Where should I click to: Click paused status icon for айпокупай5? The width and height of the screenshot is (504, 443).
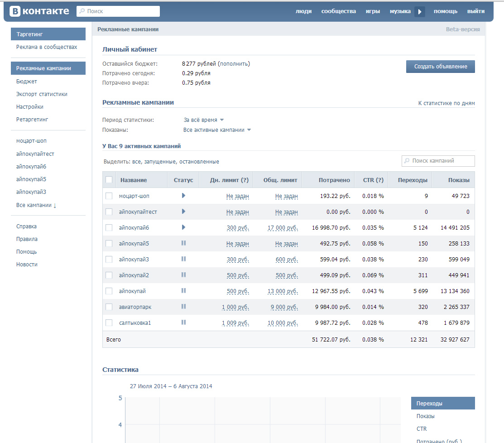tap(183, 243)
